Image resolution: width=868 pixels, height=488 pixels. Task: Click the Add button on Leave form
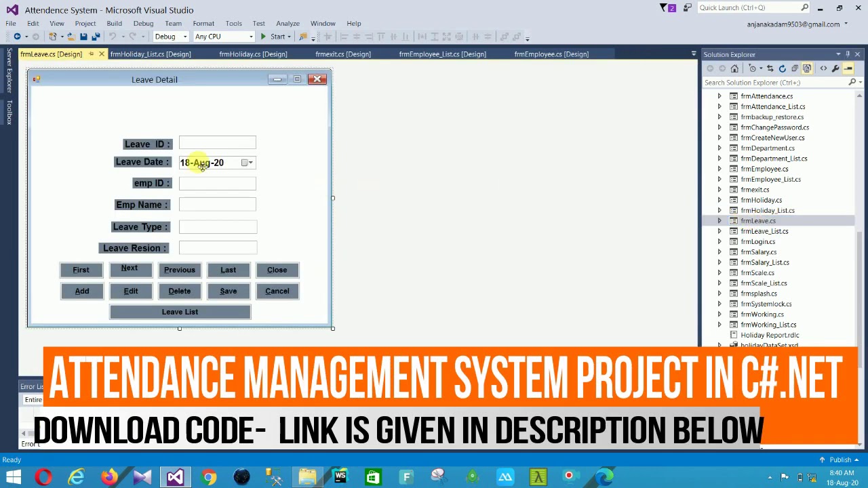pyautogui.click(x=82, y=291)
